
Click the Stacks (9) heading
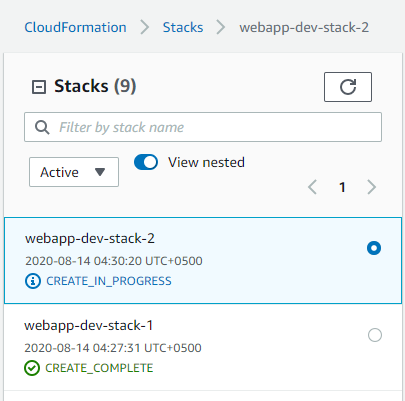click(x=95, y=86)
